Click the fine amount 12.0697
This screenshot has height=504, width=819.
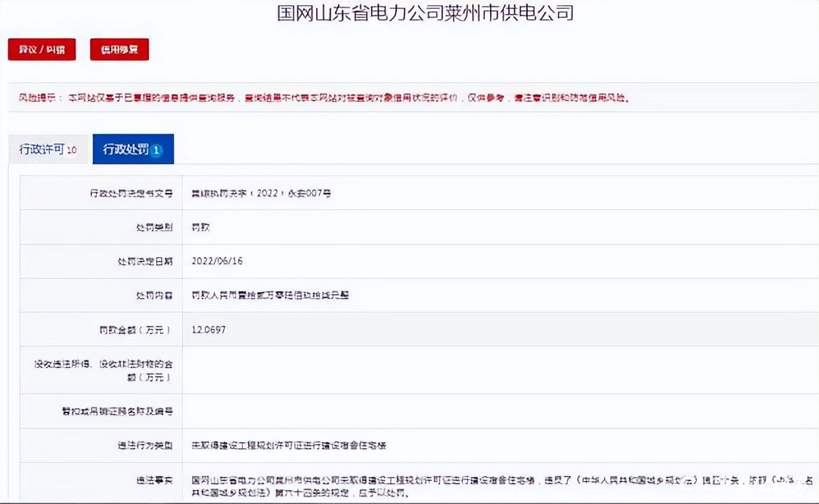click(x=209, y=329)
